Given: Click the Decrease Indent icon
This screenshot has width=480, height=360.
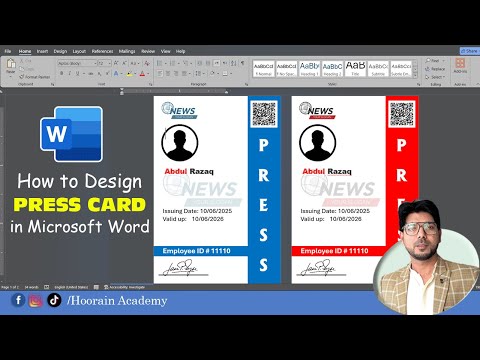Looking at the screenshot, I should pyautogui.click(x=199, y=63).
